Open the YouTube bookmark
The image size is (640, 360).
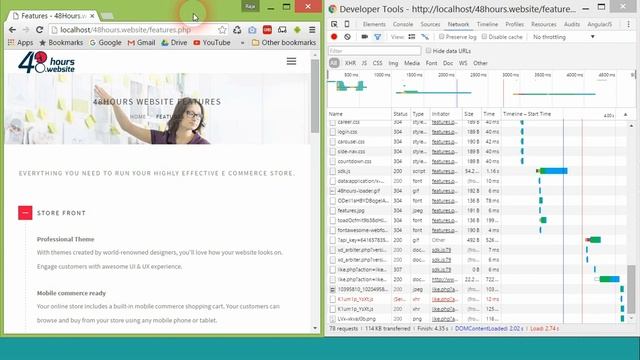212,42
